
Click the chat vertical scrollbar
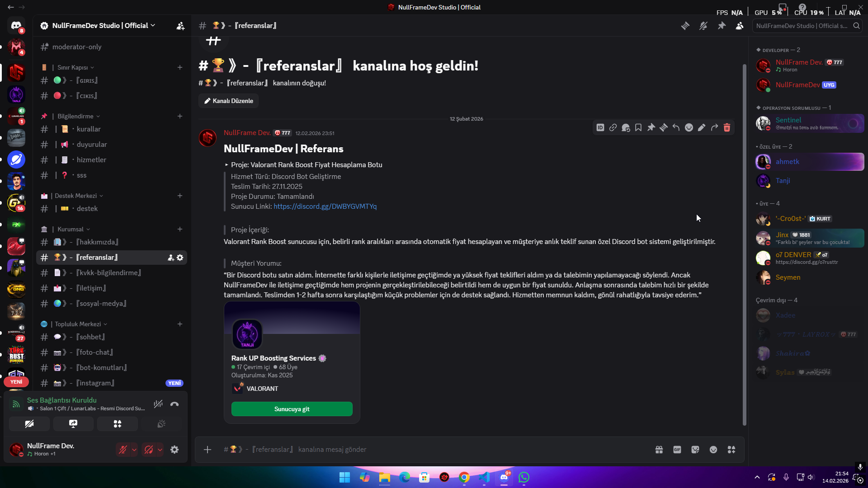(744, 244)
